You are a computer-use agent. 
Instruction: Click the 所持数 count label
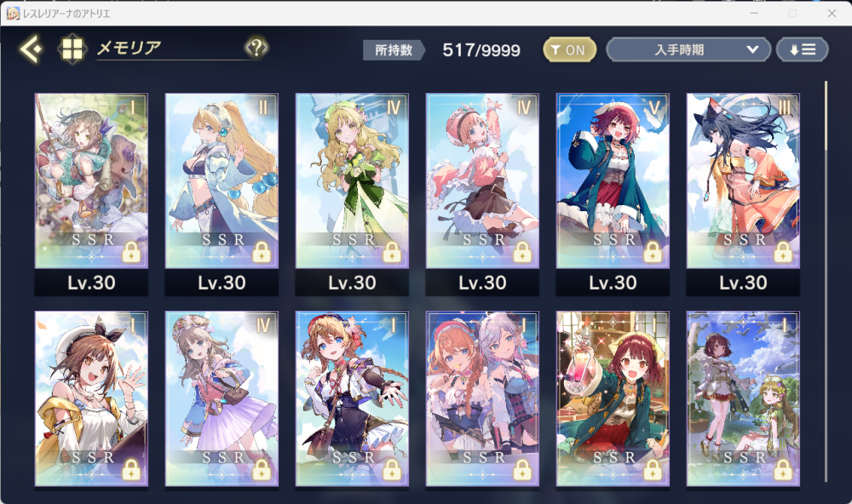coord(394,50)
